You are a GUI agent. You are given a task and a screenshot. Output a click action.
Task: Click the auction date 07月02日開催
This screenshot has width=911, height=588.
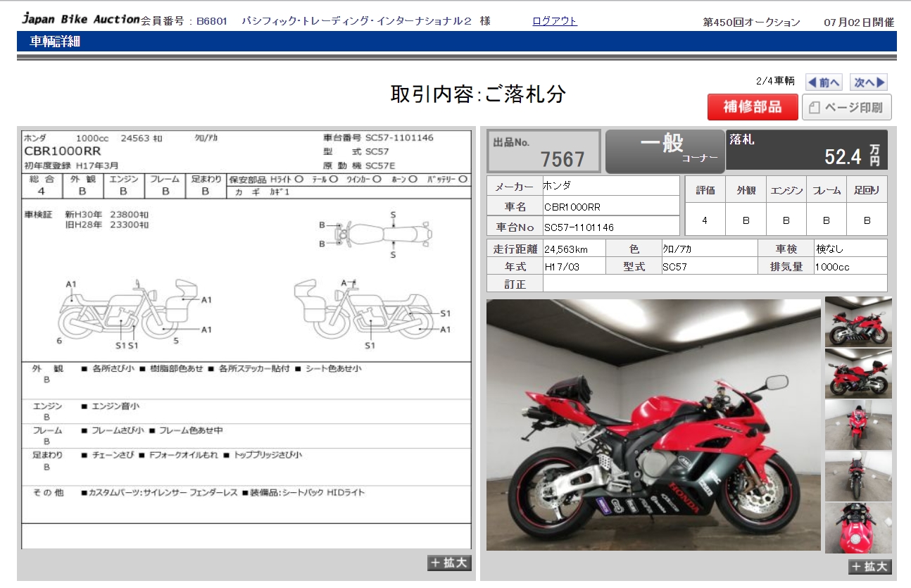click(859, 22)
